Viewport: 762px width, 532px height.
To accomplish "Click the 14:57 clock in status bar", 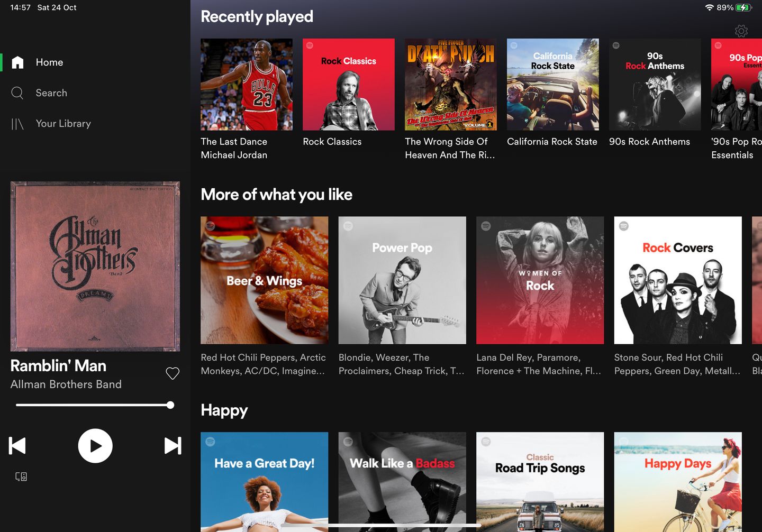I will coord(20,7).
